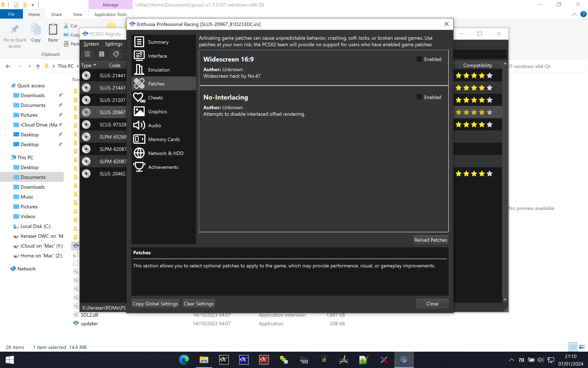Open the Windows Start menu
Viewport: 588px width, 368px height.
point(10,359)
